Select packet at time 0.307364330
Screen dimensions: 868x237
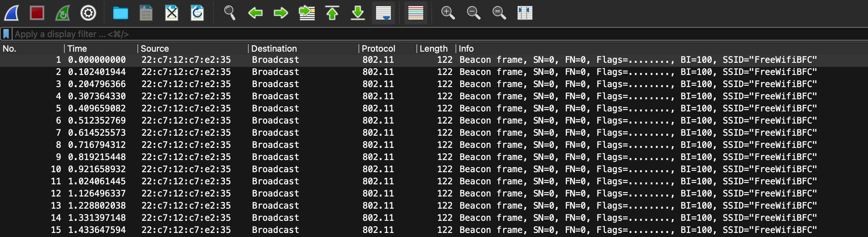(434, 97)
